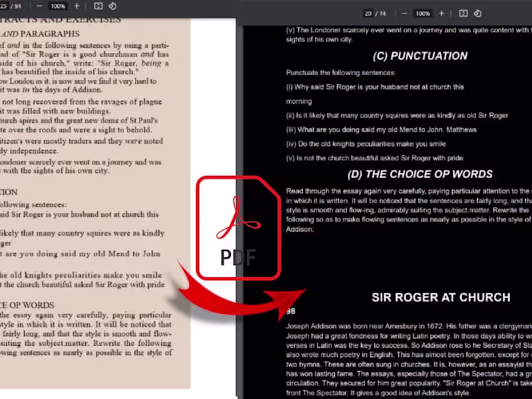Click "Punctuate the following sentences:" in right viewer

[340, 72]
